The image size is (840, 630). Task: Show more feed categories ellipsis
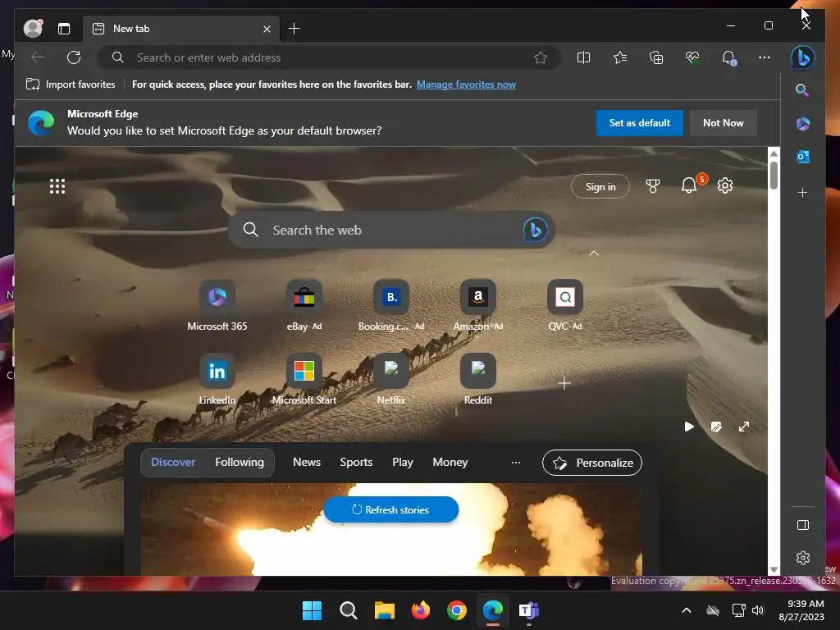(515, 463)
